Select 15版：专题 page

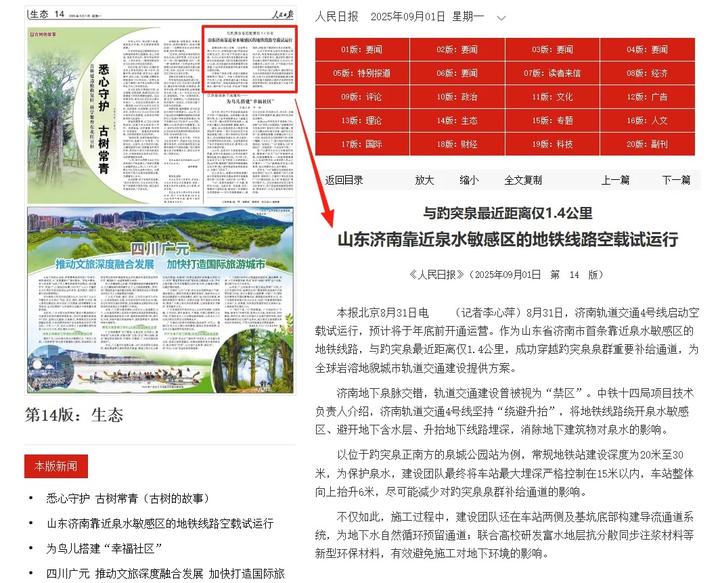click(x=552, y=121)
